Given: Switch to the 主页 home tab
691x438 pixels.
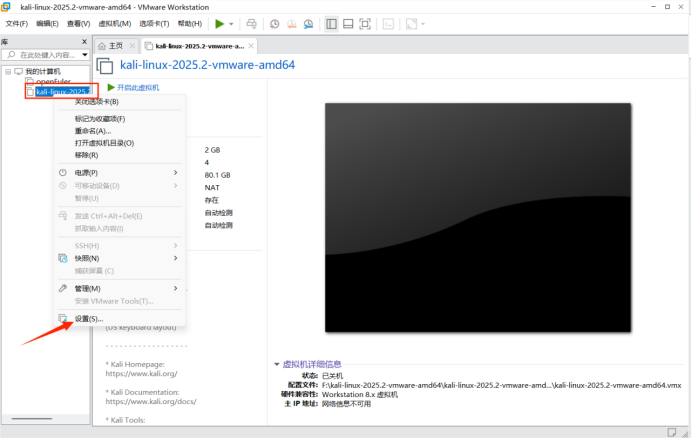Looking at the screenshot, I should coord(115,46).
